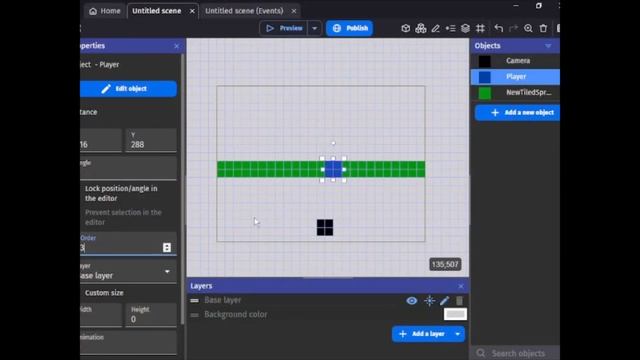Open the object groups editor icon

pyautogui.click(x=420, y=28)
